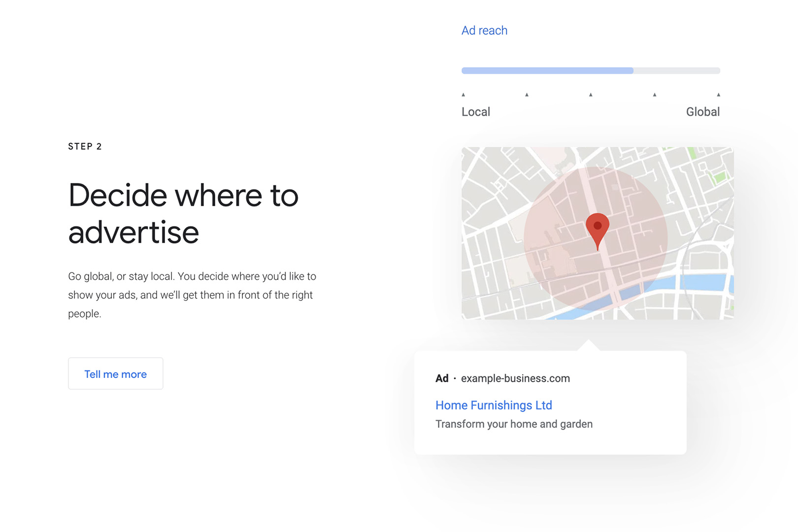Viewport: 798px width, 532px height.
Task: Click the STEP 2 label
Action: click(x=85, y=146)
